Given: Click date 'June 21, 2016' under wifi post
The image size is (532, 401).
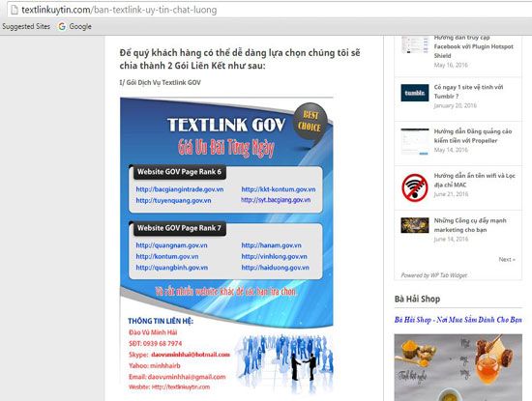Looking at the screenshot, I should click(x=451, y=194).
